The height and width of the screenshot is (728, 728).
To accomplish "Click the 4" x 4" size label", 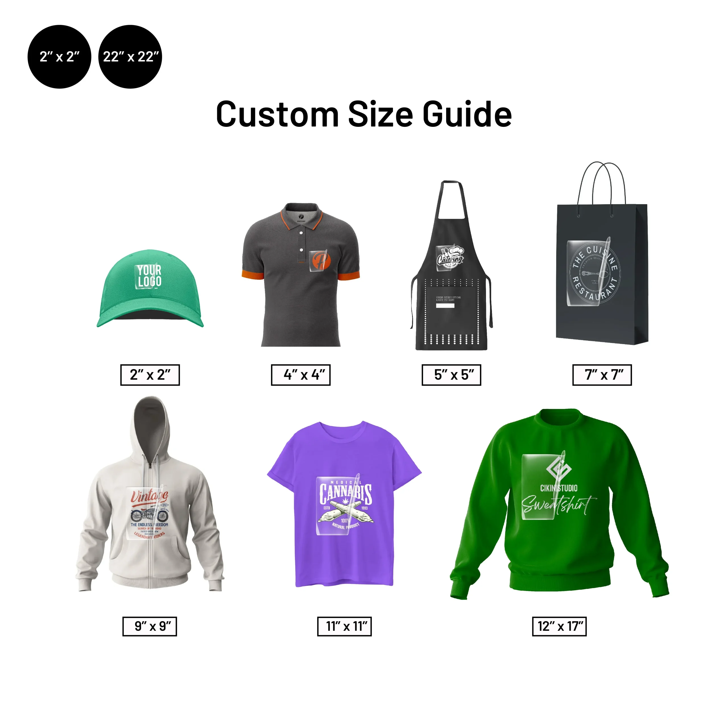I will click(301, 375).
